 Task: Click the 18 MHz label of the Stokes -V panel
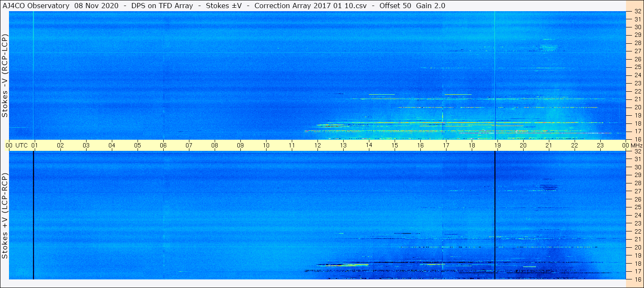tap(637, 123)
